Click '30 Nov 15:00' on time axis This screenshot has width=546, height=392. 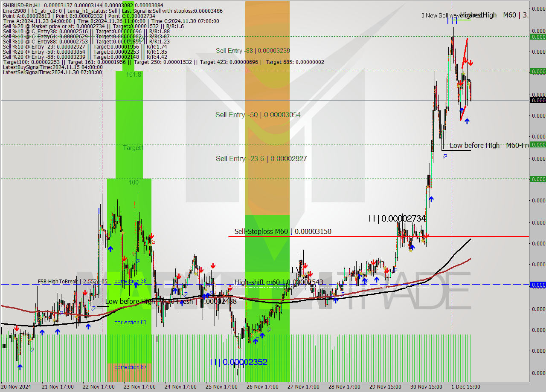(426, 387)
